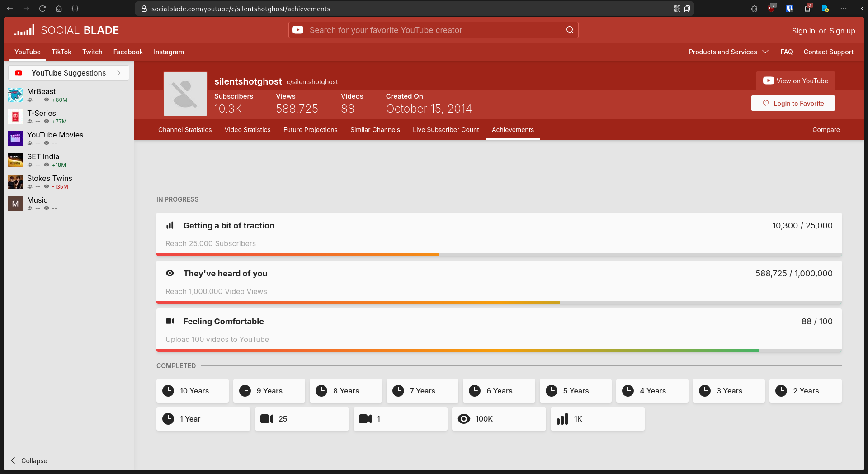Click the Stokes Twins avatar icon
Viewport: 868px width, 474px height.
click(15, 182)
